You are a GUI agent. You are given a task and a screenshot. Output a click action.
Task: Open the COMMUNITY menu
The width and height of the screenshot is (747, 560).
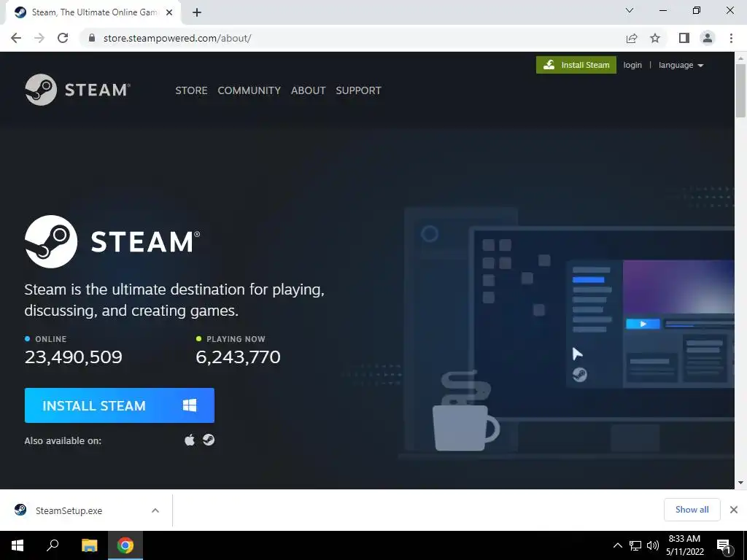[x=249, y=90]
